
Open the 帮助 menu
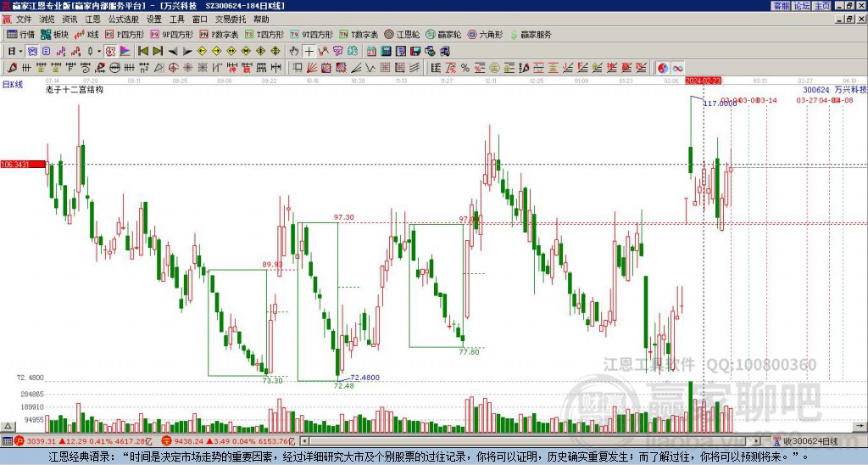[x=261, y=20]
